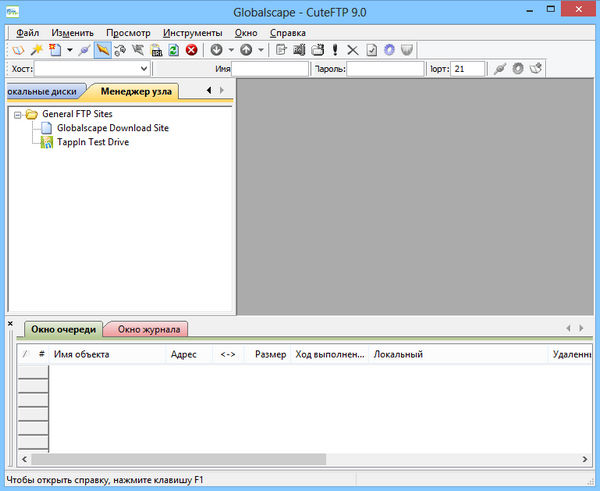The image size is (600, 491).
Task: Click the Пароль password input field
Action: (x=385, y=69)
